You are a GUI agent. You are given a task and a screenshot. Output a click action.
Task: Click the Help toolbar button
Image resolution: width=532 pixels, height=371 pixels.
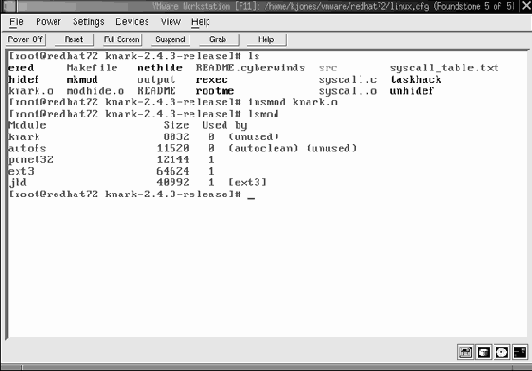(x=266, y=39)
